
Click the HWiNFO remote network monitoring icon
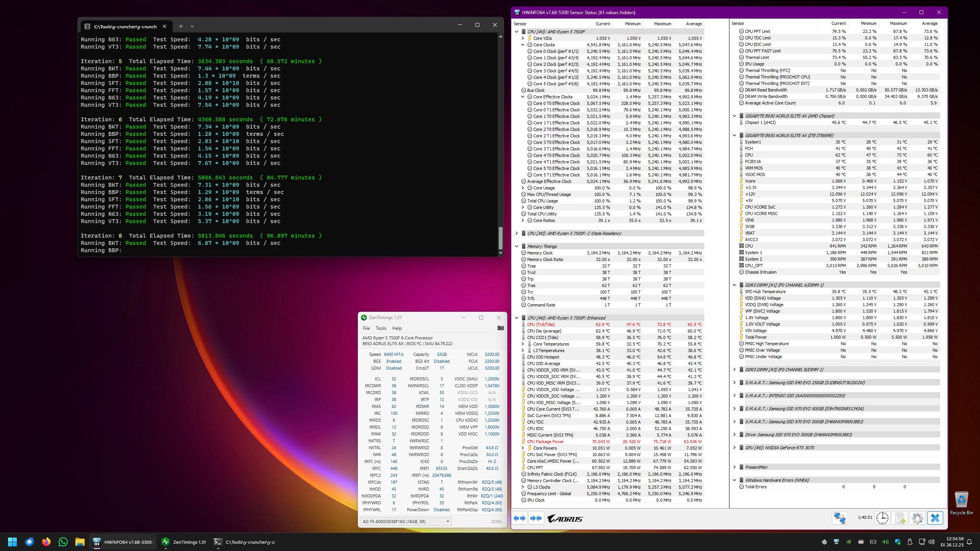click(840, 518)
